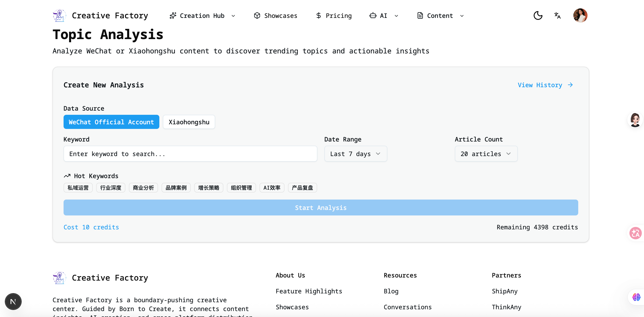This screenshot has width=644, height=317.
Task: Click the Start Analysis button
Action: (320, 208)
